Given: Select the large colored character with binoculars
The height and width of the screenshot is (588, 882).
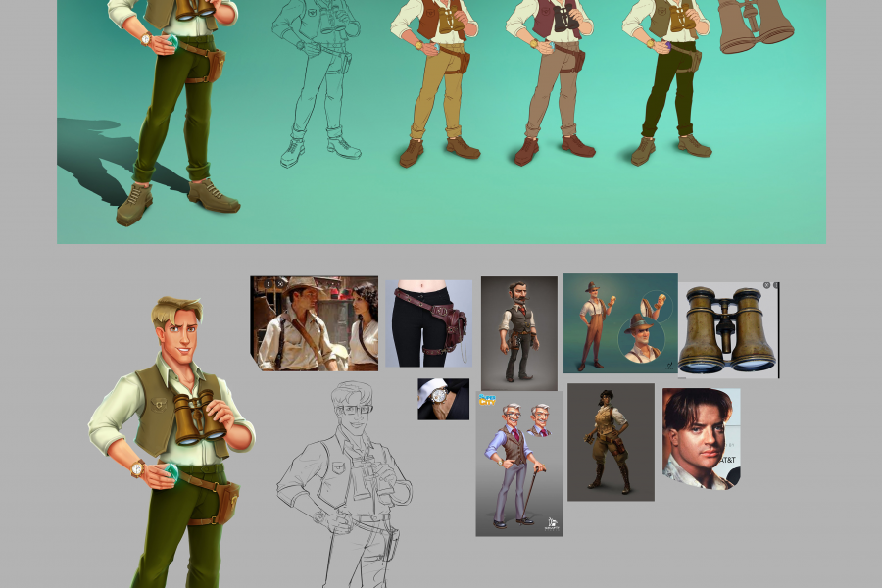Looking at the screenshot, I should [x=171, y=442].
